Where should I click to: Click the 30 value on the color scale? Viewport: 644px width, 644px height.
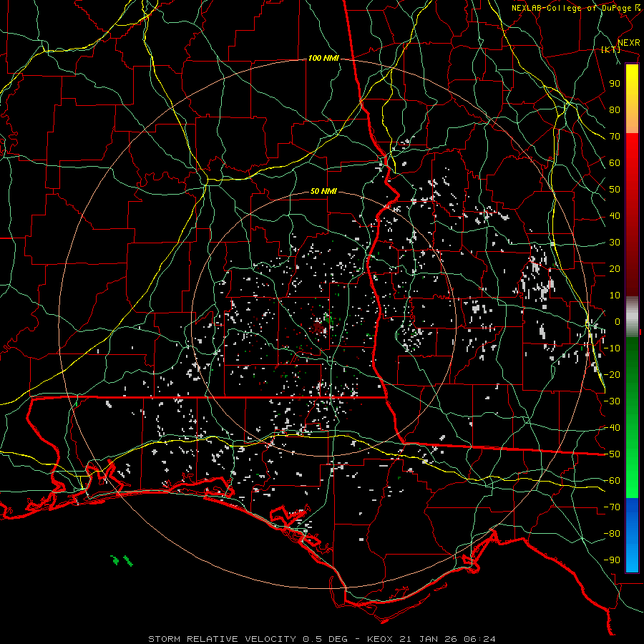tap(615, 243)
